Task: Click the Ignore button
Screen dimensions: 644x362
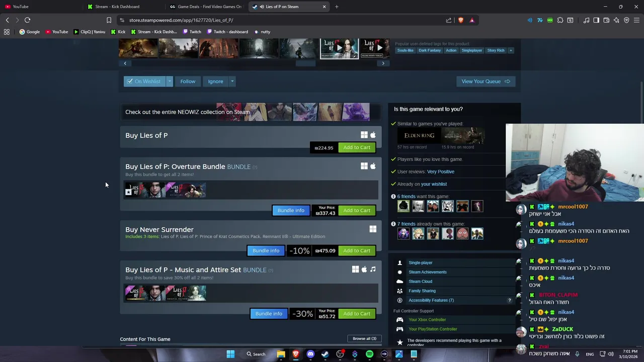Action: tap(215, 81)
